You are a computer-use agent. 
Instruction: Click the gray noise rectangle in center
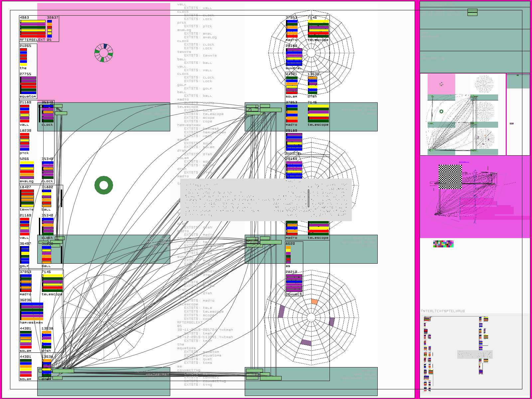point(266,200)
